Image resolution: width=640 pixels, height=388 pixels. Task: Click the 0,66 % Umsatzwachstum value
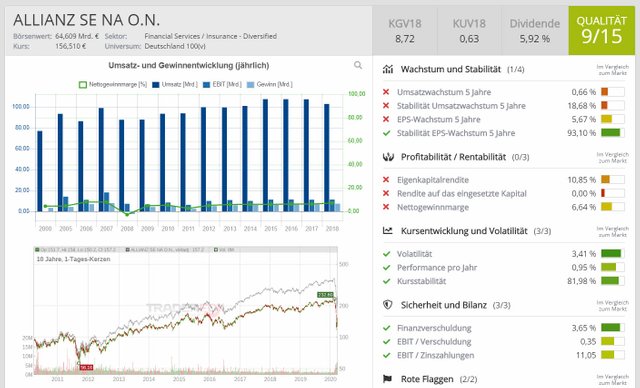[x=584, y=92]
